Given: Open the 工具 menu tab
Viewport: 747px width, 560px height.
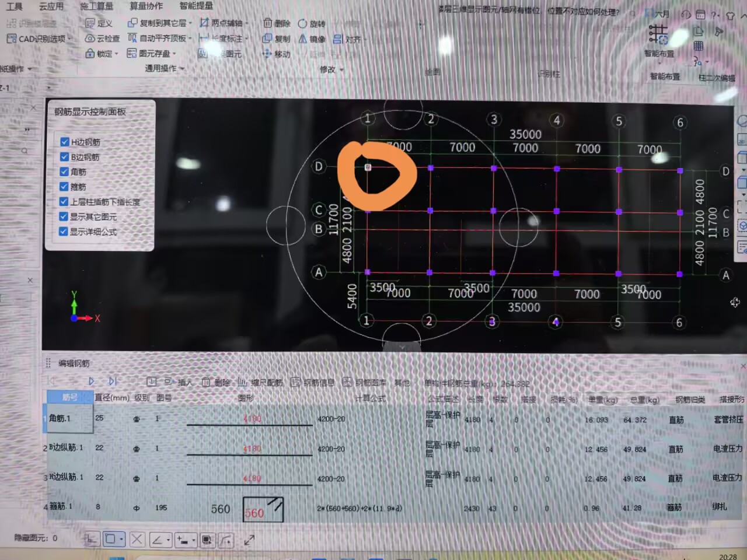Looking at the screenshot, I should pyautogui.click(x=15, y=6).
